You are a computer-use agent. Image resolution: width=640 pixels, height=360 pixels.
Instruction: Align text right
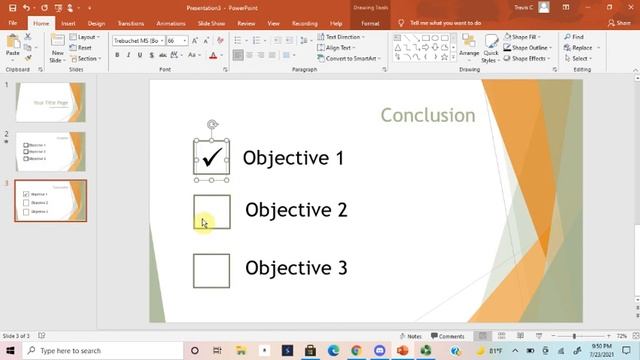coord(261,55)
